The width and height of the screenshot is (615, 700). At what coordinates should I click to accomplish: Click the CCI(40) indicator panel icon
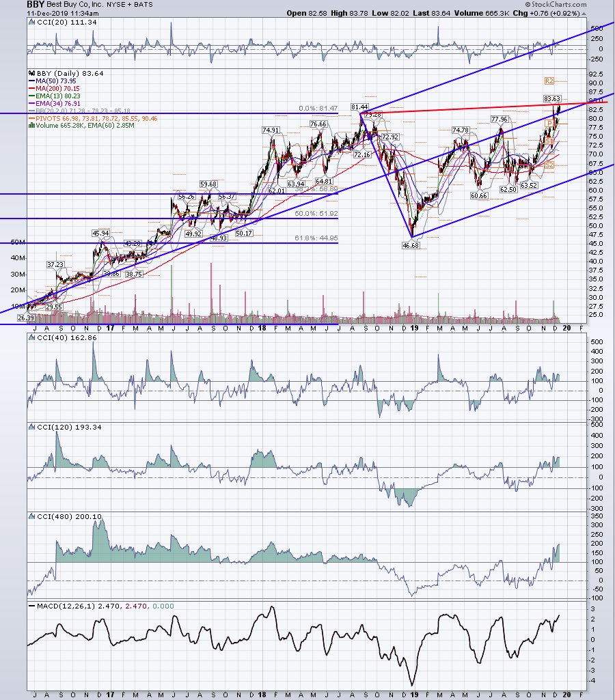31,337
